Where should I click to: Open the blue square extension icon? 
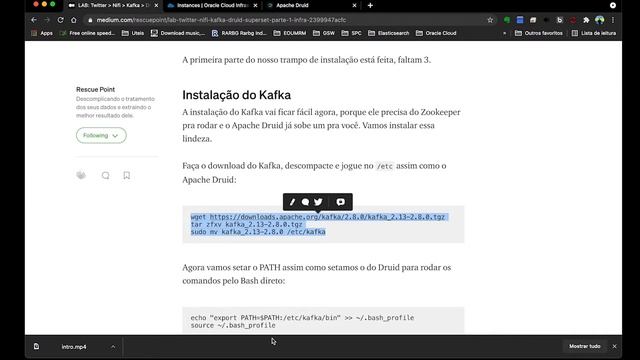tap(520, 20)
